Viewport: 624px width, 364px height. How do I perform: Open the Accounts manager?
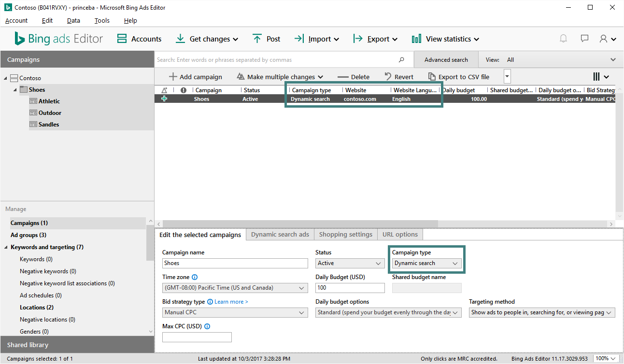click(139, 39)
